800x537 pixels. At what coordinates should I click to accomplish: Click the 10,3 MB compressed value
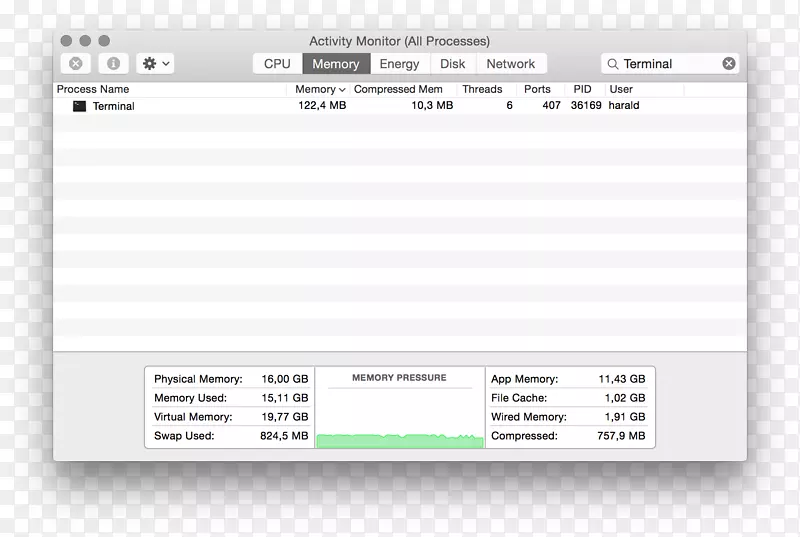point(432,106)
